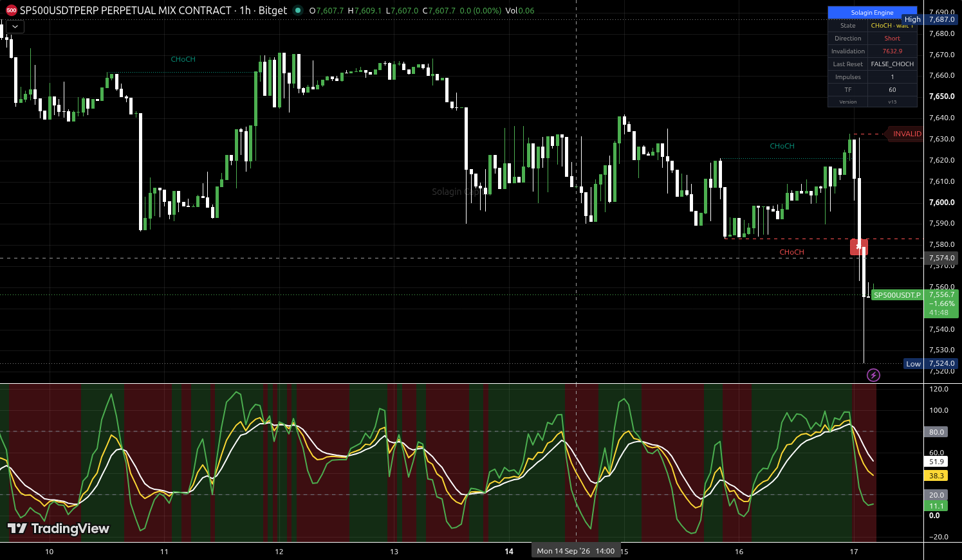The height and width of the screenshot is (560, 962).
Task: Click the yellow 38.3 oscillator value label
Action: tap(937, 476)
